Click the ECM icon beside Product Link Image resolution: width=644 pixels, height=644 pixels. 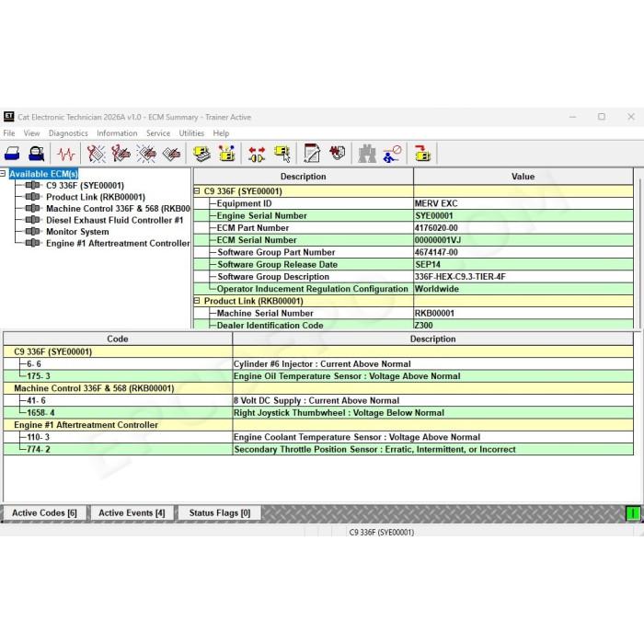pyautogui.click(x=32, y=197)
